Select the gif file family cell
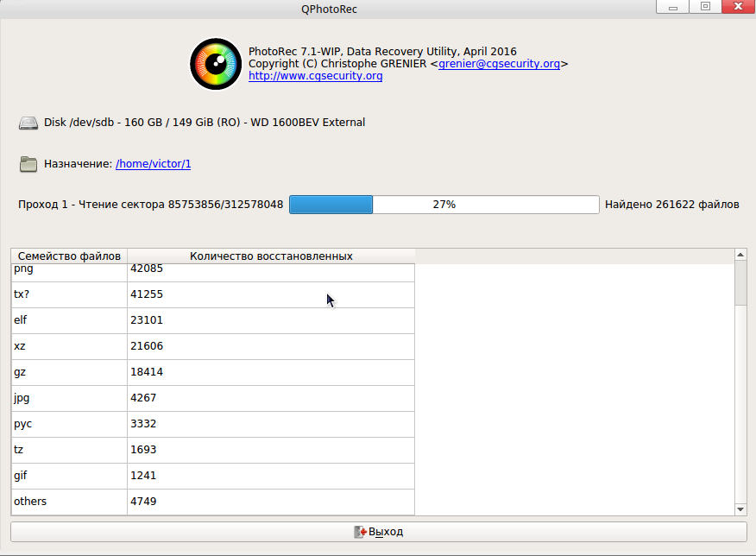Screen dimensions: 756x556 click(69, 476)
